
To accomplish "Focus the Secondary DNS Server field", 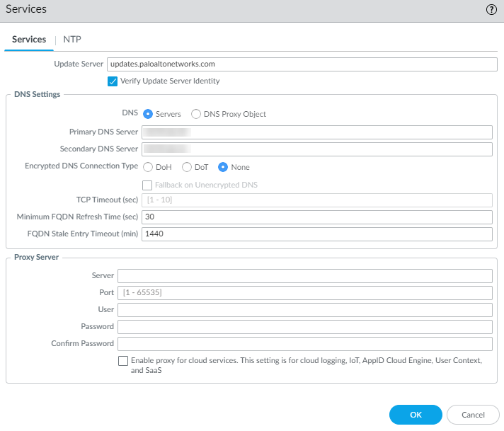I will point(316,149).
